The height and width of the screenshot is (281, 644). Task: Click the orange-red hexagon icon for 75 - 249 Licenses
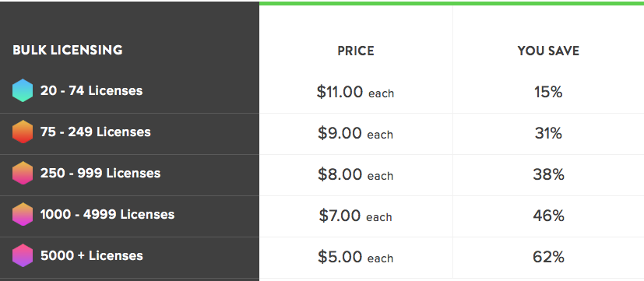coord(23,132)
